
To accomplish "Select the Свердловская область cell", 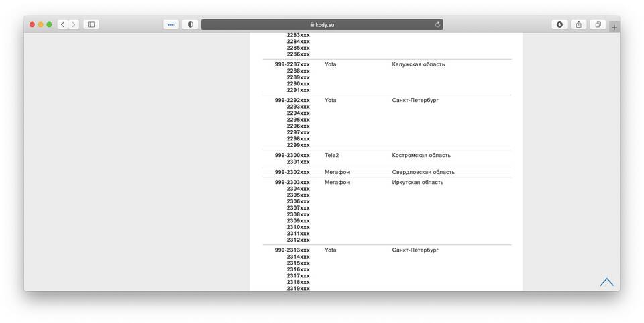I will pos(423,172).
